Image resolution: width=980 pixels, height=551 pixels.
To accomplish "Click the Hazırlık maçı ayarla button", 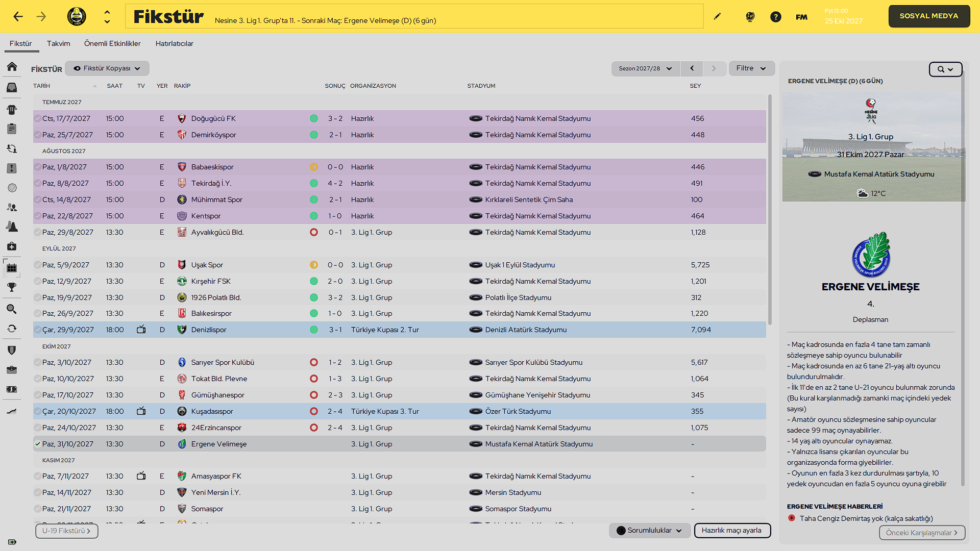I will (732, 531).
